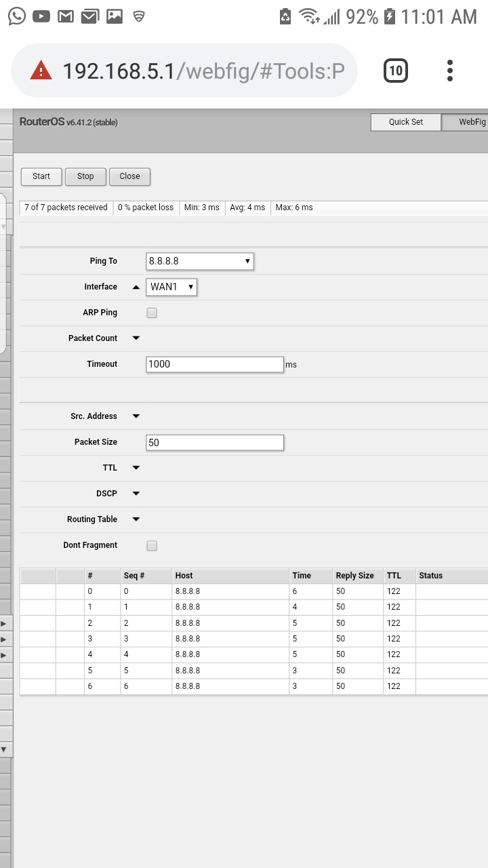This screenshot has height=868, width=488.
Task: Expand the Packet Count field
Action: pos(136,338)
